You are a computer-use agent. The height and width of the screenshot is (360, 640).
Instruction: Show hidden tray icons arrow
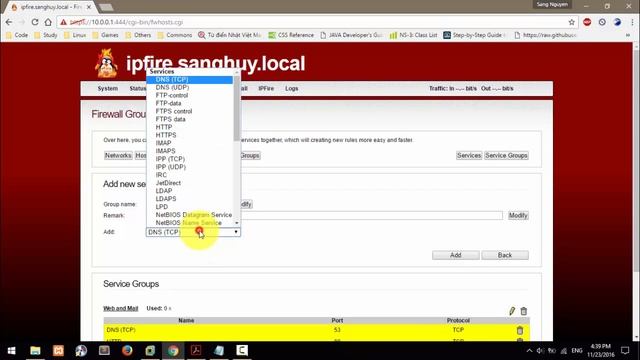[529, 351]
